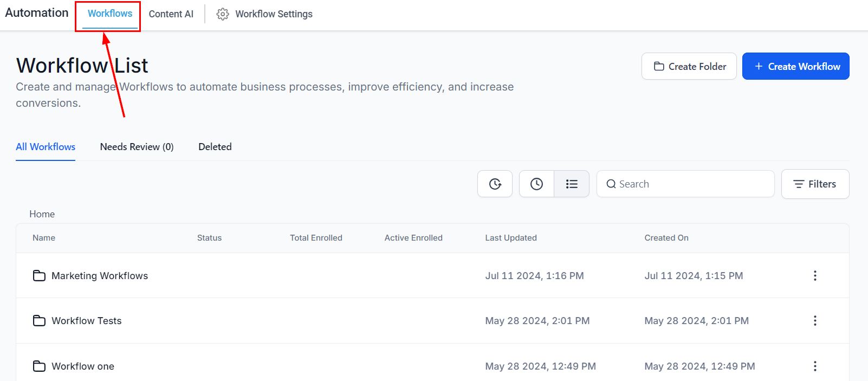Open the Marketing Workflows folder icon
Image resolution: width=868 pixels, height=381 pixels.
pyautogui.click(x=39, y=276)
